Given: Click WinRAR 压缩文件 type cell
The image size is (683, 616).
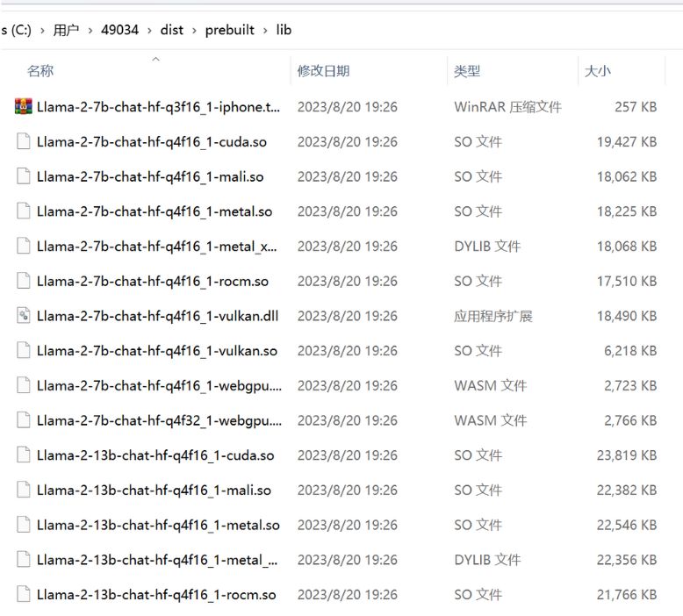Looking at the screenshot, I should [508, 107].
